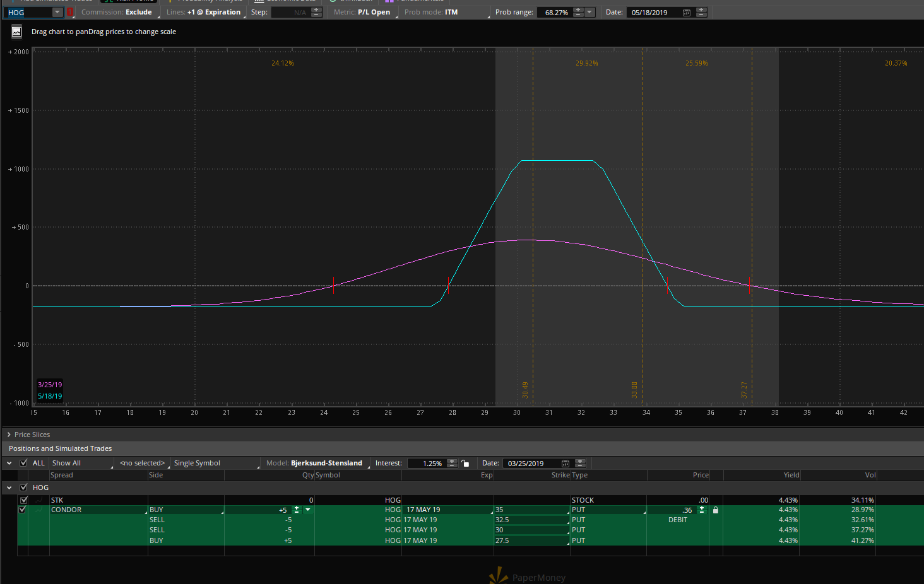Image resolution: width=924 pixels, height=584 pixels.
Task: Click the Lines +1 @ Expiration setting
Action: [213, 12]
